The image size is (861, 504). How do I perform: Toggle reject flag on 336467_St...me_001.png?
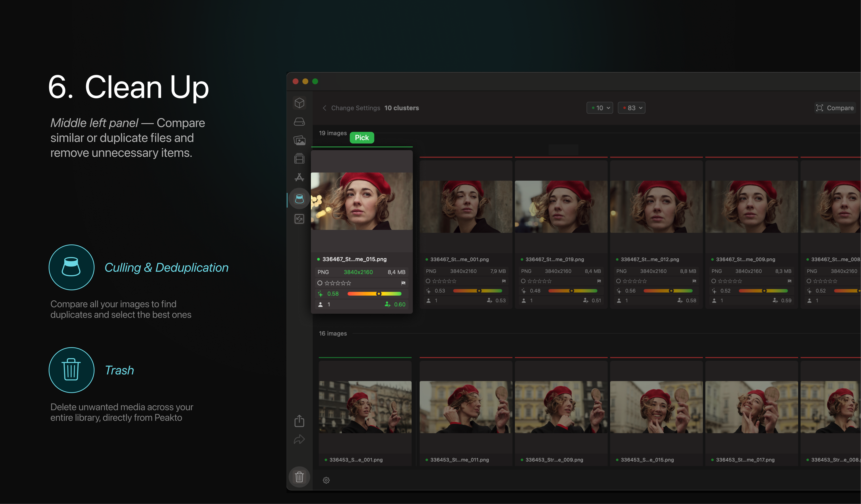504,281
